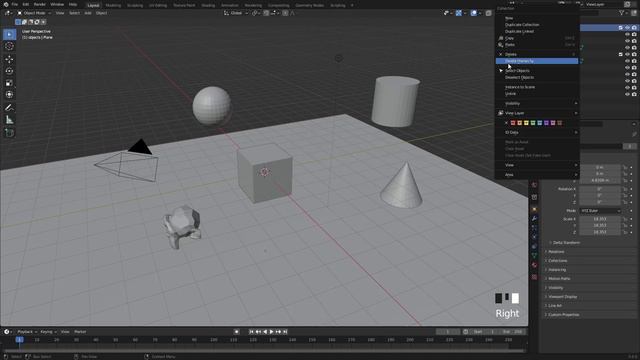Switch to the Modeling workspace tab

coord(113,5)
